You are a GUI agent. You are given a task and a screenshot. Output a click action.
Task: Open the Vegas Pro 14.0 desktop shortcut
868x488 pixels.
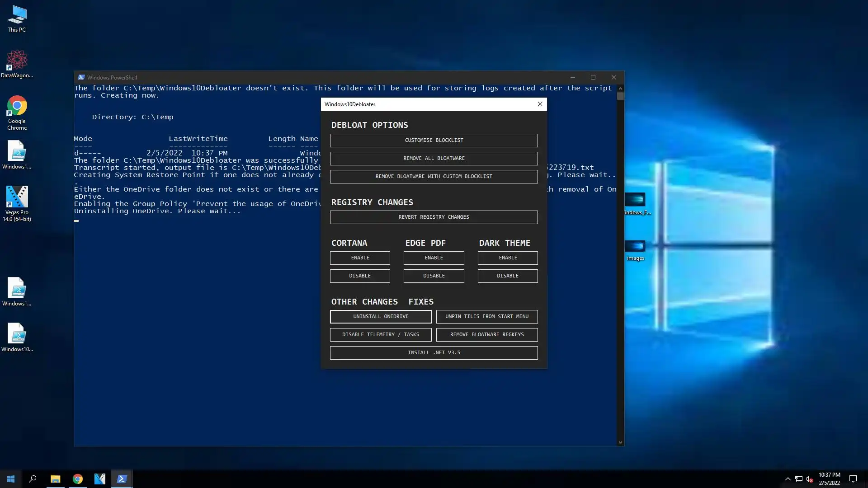[17, 203]
